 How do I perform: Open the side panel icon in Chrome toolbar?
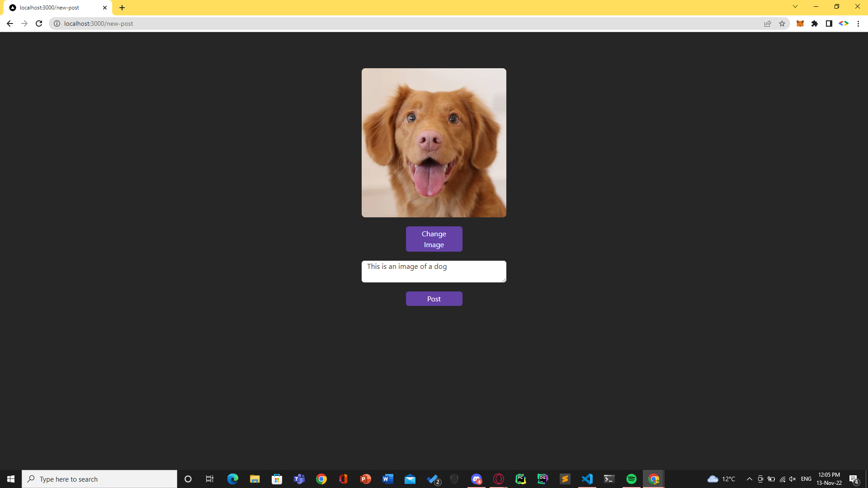[x=829, y=23]
